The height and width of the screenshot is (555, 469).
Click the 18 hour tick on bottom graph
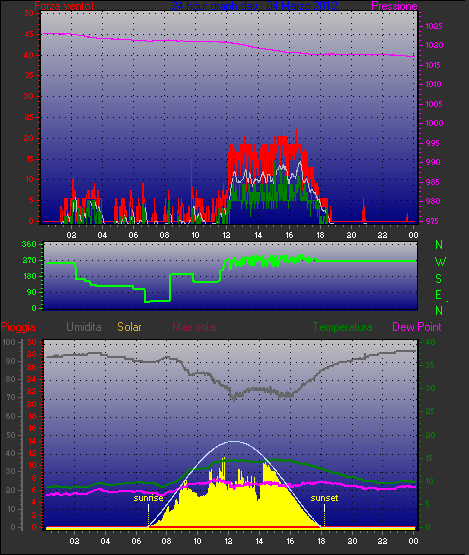321,541
